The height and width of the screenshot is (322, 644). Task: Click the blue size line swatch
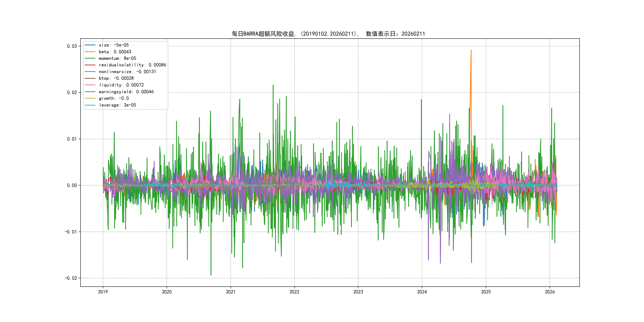click(90, 45)
